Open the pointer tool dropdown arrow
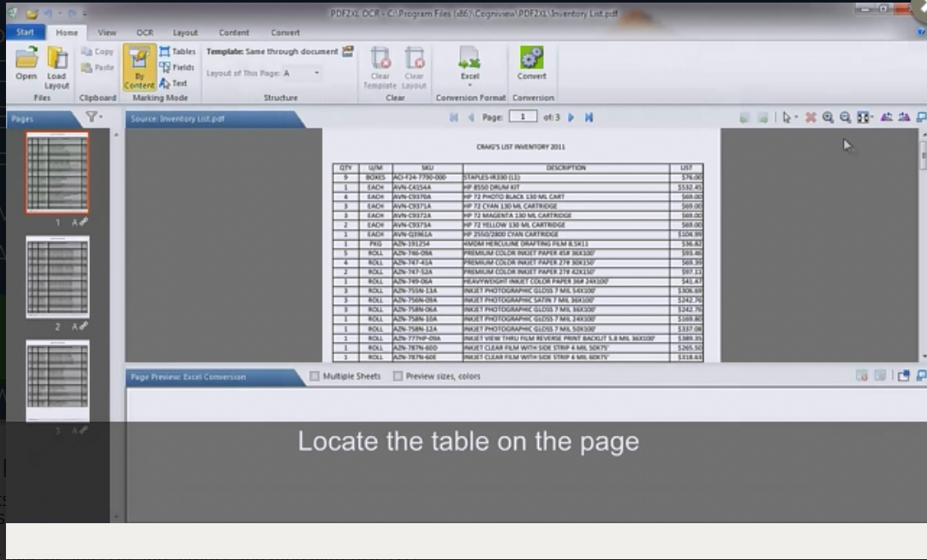This screenshot has height=560, width=927. pos(796,117)
